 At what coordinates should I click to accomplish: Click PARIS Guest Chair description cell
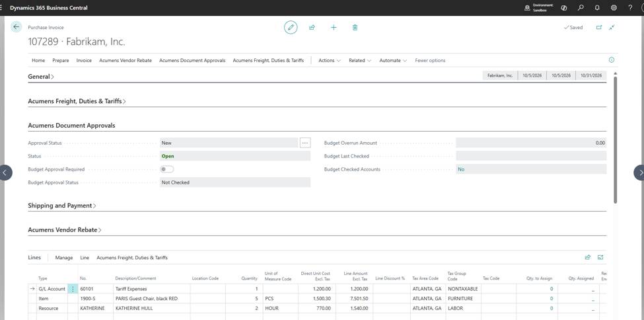click(151, 299)
